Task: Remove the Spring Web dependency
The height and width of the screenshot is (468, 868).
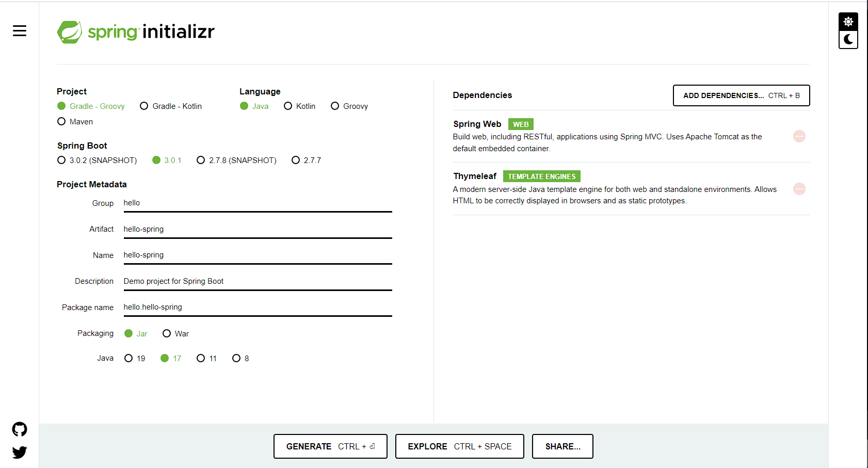Action: [x=799, y=136]
